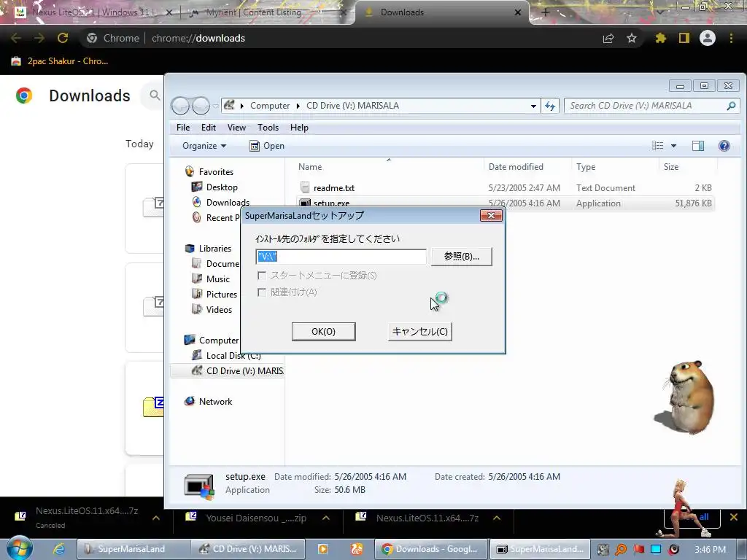Viewport: 747px width, 560px height.
Task: Click the Explorer help question icon
Action: pyautogui.click(x=724, y=146)
